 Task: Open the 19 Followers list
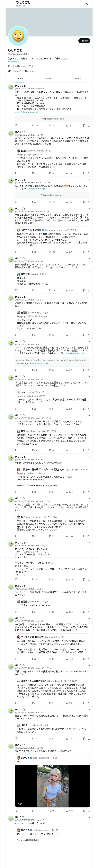[29, 71]
